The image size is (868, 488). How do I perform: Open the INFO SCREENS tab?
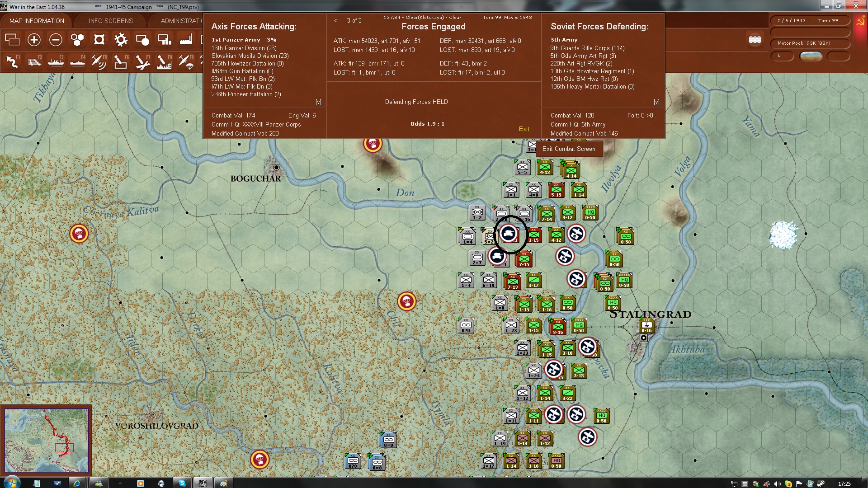click(111, 21)
